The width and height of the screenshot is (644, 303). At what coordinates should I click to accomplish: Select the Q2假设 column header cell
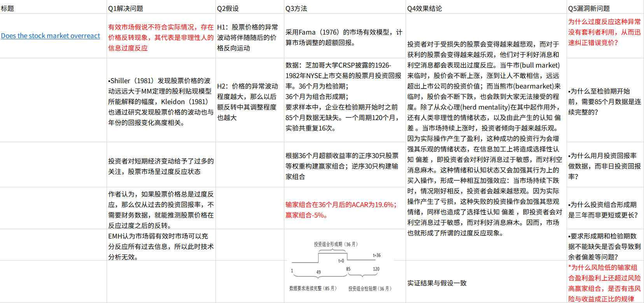[228, 9]
